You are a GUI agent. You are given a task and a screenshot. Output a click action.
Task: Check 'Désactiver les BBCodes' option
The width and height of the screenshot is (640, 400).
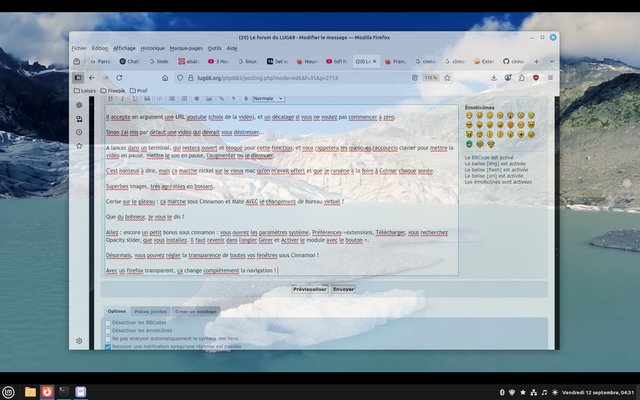click(x=108, y=323)
